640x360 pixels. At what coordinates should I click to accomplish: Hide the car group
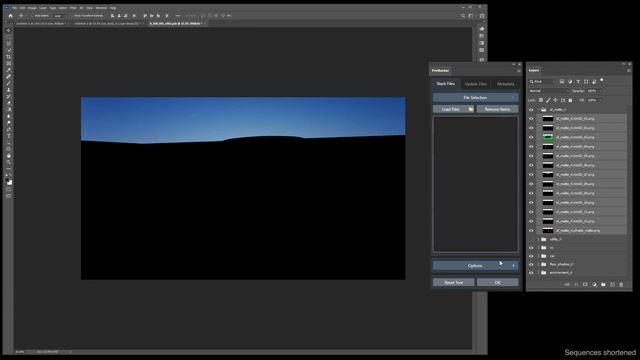(531, 256)
